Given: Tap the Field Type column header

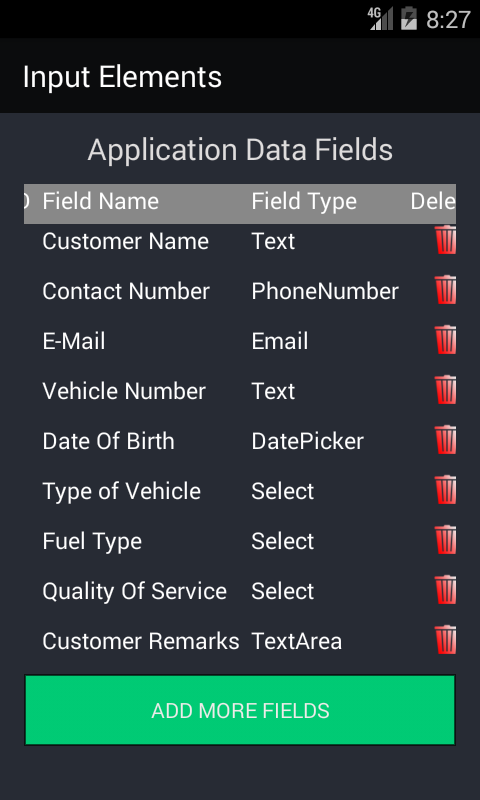Looking at the screenshot, I should pos(304,202).
